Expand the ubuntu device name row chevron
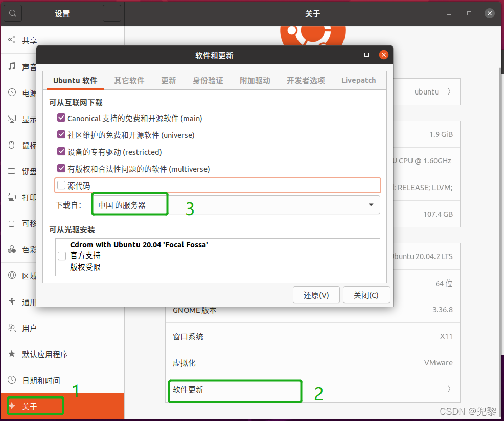This screenshot has width=504, height=421. point(449,91)
